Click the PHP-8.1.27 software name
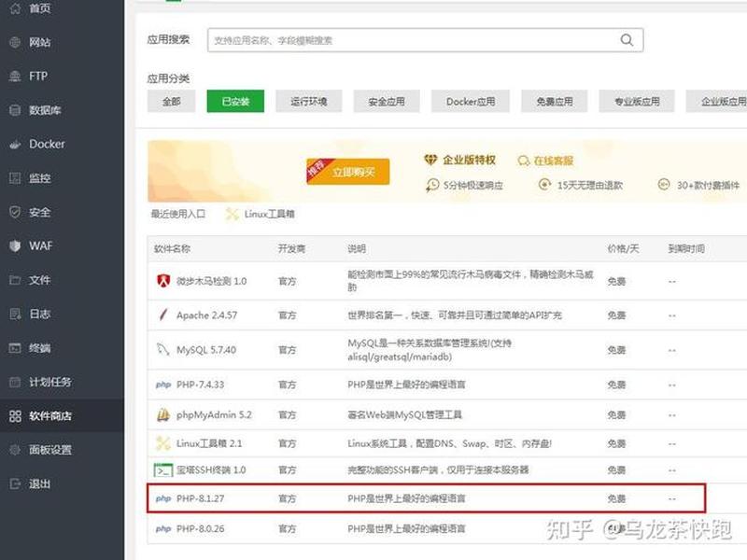 pyautogui.click(x=200, y=498)
